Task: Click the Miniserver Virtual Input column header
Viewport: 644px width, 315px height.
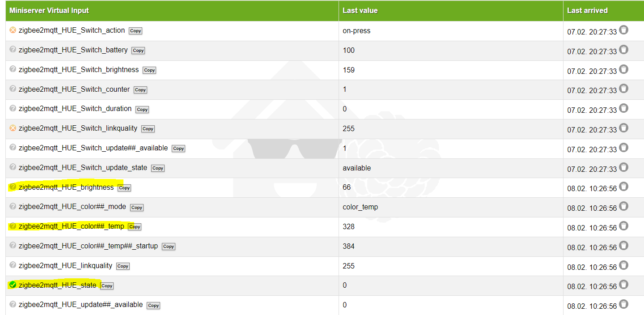Action: 49,10
